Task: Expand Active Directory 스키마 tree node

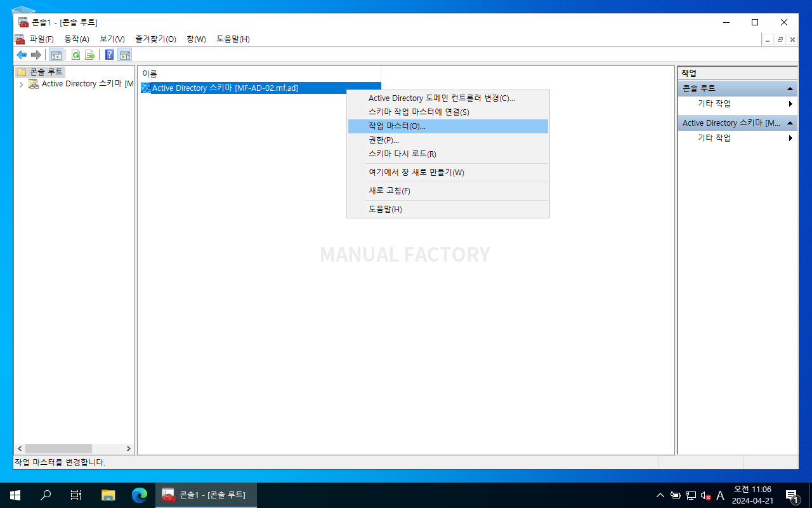Action: tap(22, 84)
